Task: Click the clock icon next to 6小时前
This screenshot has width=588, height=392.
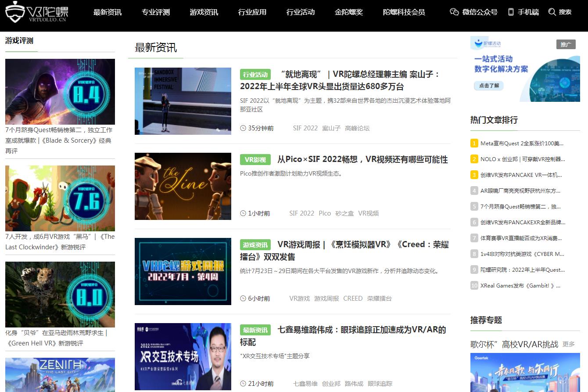Action: point(243,298)
